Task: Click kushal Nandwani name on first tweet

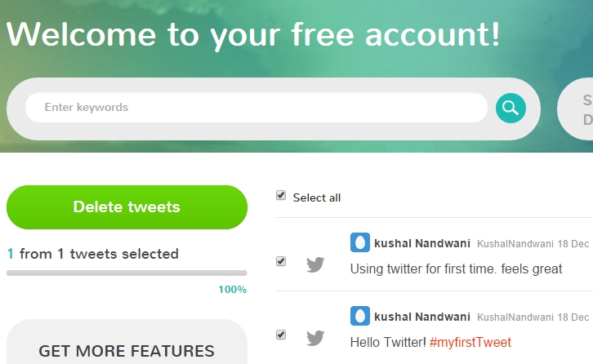Action: tap(422, 243)
